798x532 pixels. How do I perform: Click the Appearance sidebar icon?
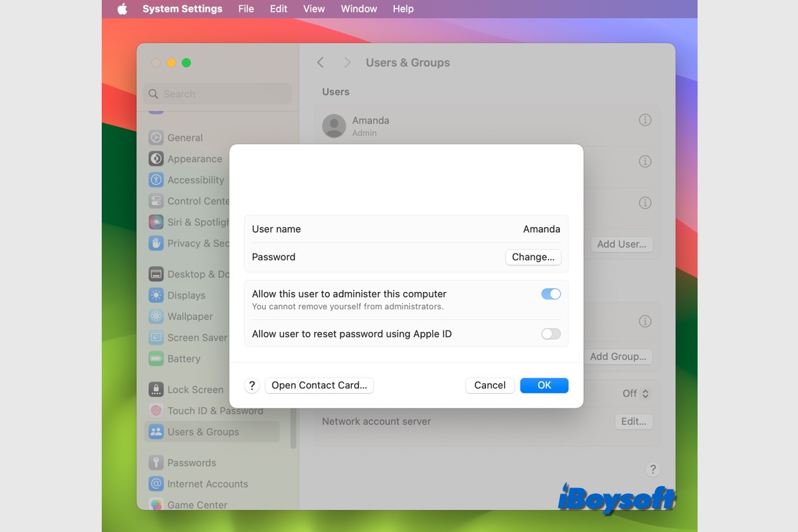pyautogui.click(x=156, y=159)
